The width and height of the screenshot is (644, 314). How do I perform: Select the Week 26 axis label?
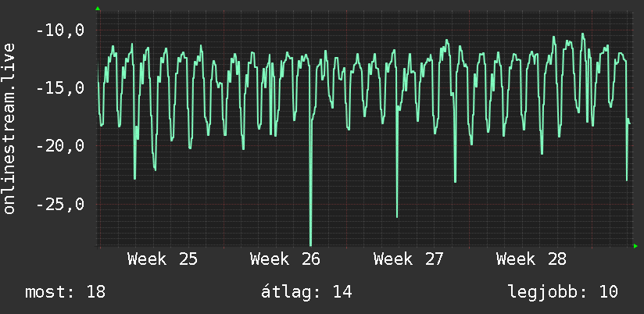[x=285, y=259]
